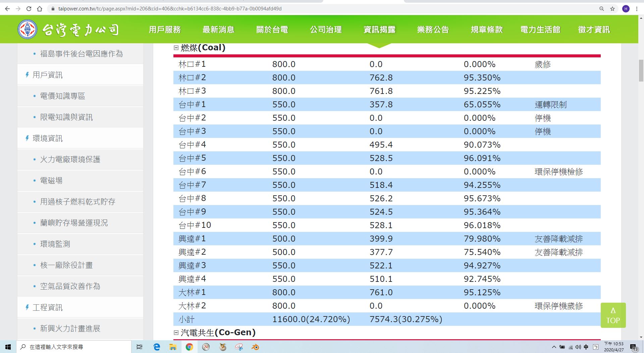Select 台中#6 status 環保停機檢修
The height and width of the screenshot is (353, 644).
559,172
